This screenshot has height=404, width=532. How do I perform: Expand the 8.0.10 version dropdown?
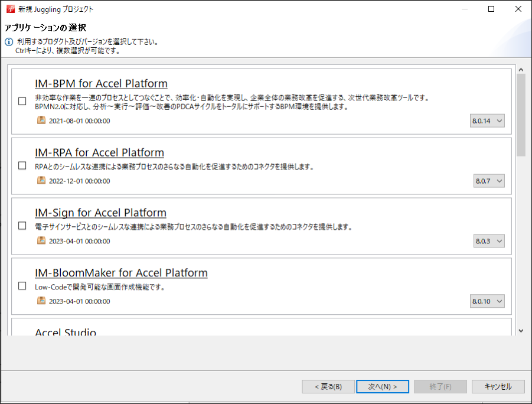487,301
